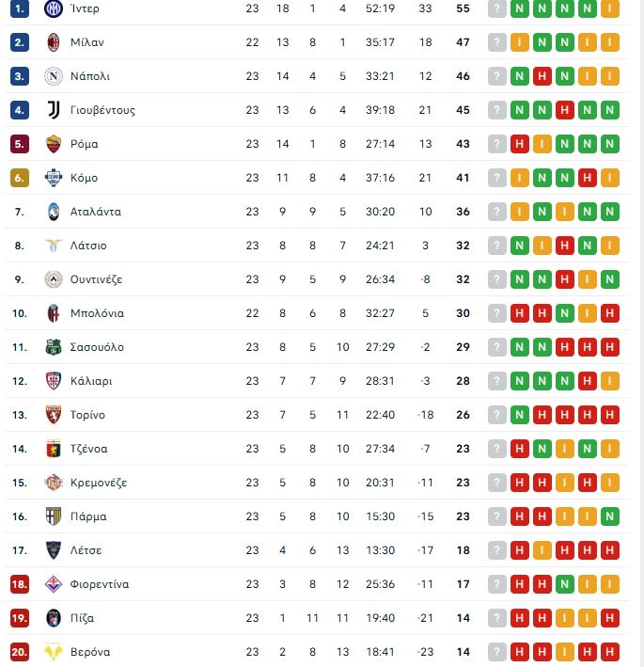644x667 pixels.
Task: Click the position 18 rank badge
Action: [20, 584]
